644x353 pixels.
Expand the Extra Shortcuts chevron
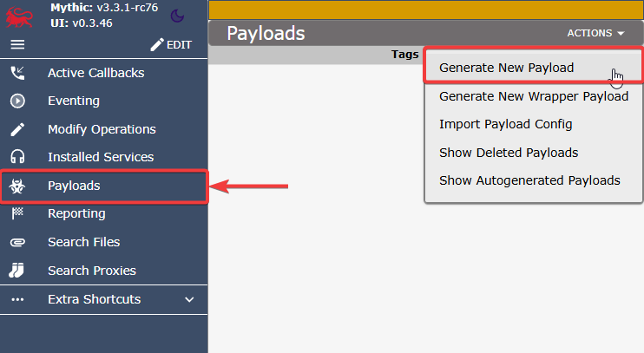[189, 299]
